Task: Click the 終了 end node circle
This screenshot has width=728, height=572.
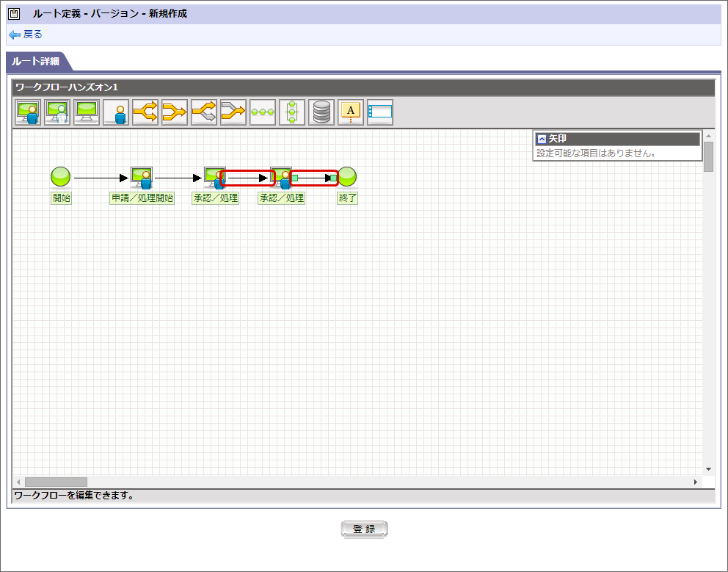Action: [347, 176]
